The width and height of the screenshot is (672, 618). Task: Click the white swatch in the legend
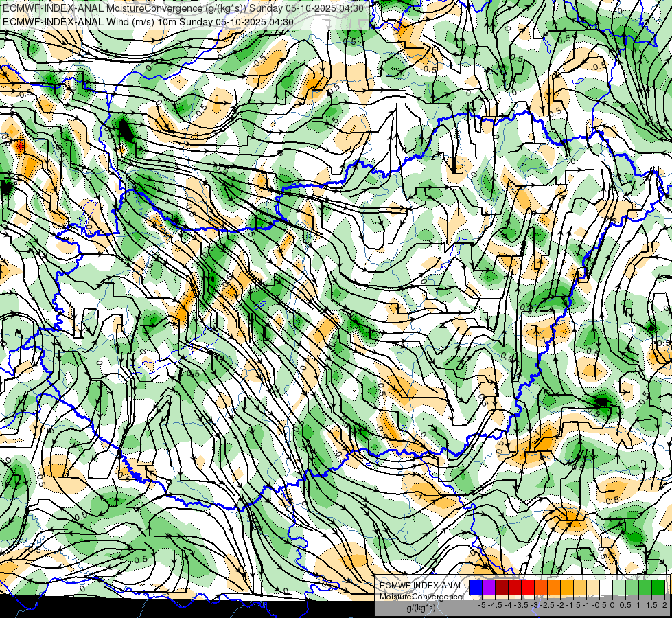[x=606, y=587]
